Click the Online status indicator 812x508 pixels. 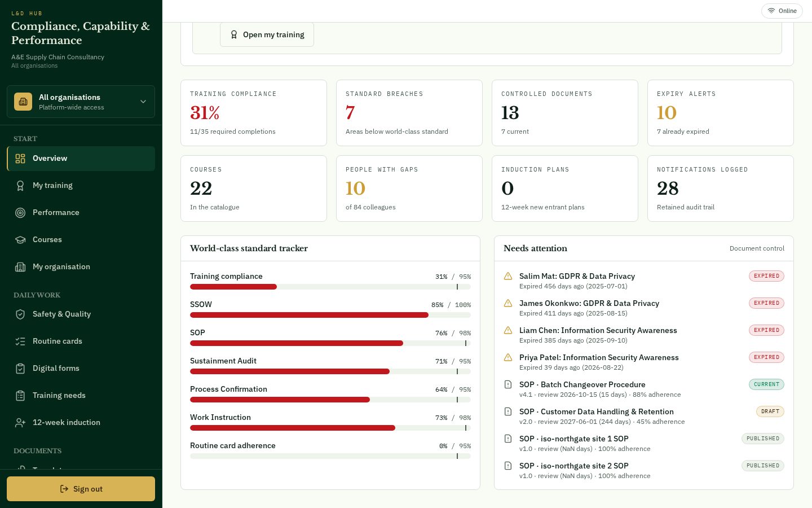(782, 11)
